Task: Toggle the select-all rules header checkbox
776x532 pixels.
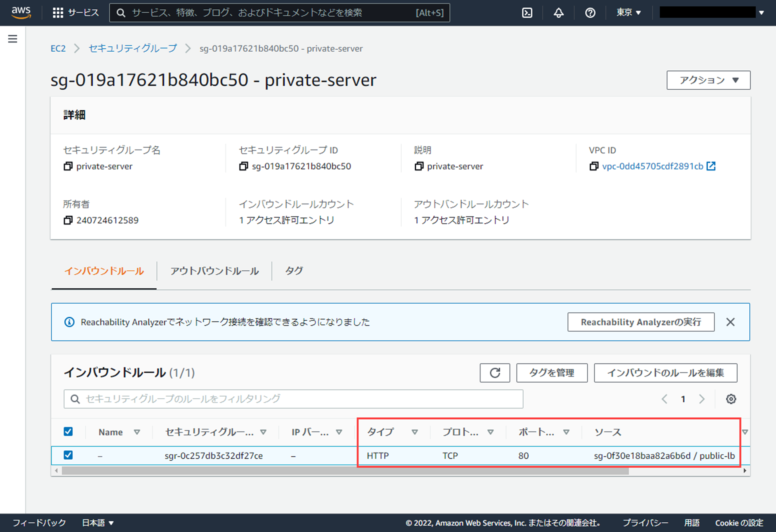Action: (68, 431)
